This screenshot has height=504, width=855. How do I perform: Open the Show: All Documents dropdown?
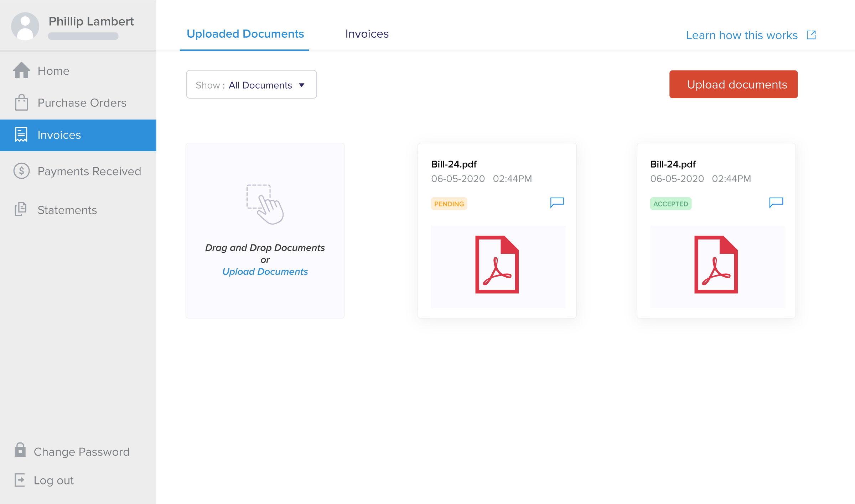click(251, 84)
